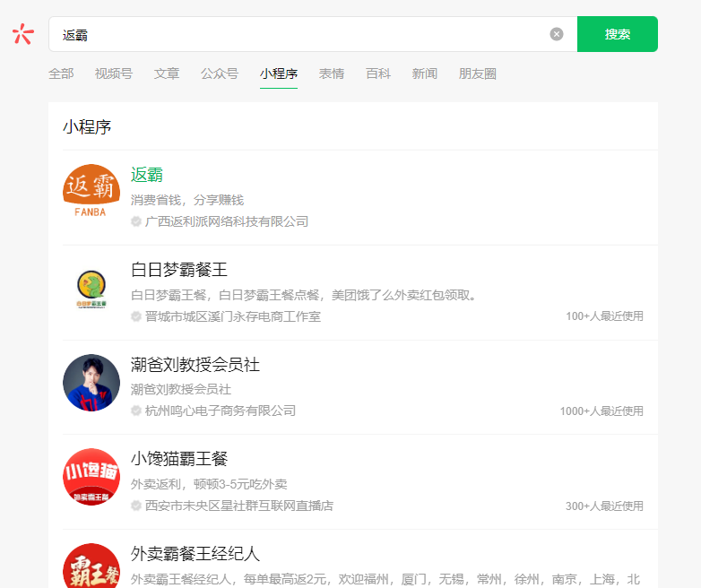
Task: Open the 返霸 mini program title
Action: pyautogui.click(x=147, y=175)
